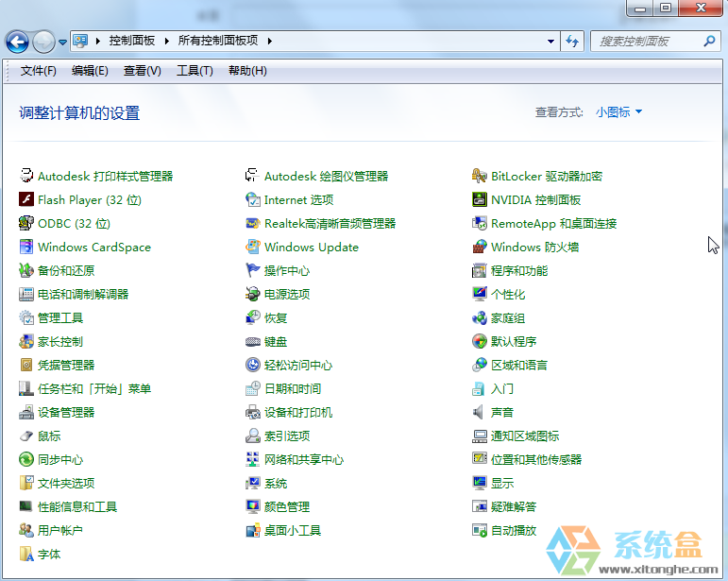Click the 轻松访问中心 icon
728x581 pixels.
point(252,365)
